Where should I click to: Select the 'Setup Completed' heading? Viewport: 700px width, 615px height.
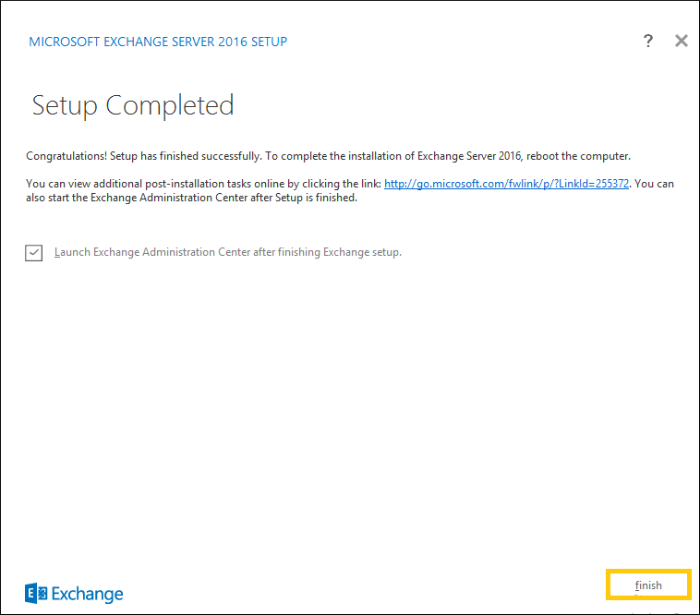pyautogui.click(x=133, y=106)
